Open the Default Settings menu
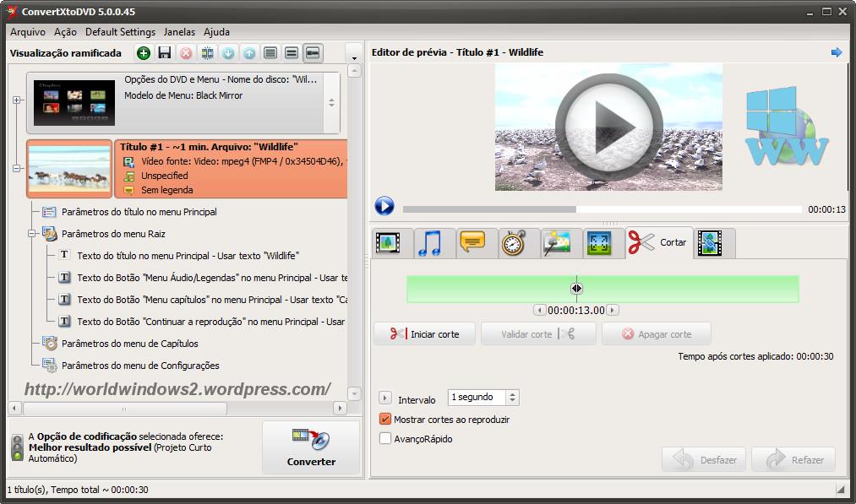This screenshot has height=504, width=856. (x=120, y=31)
